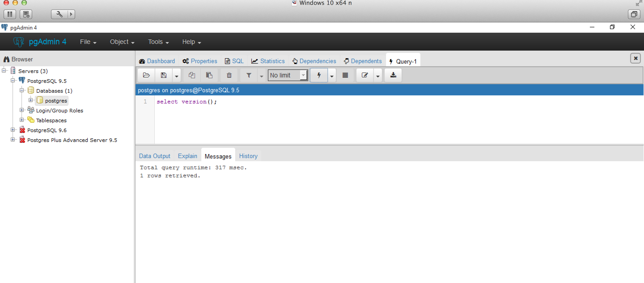The image size is (644, 283).
Task: Click the Delete trash can icon
Action: pos(229,75)
